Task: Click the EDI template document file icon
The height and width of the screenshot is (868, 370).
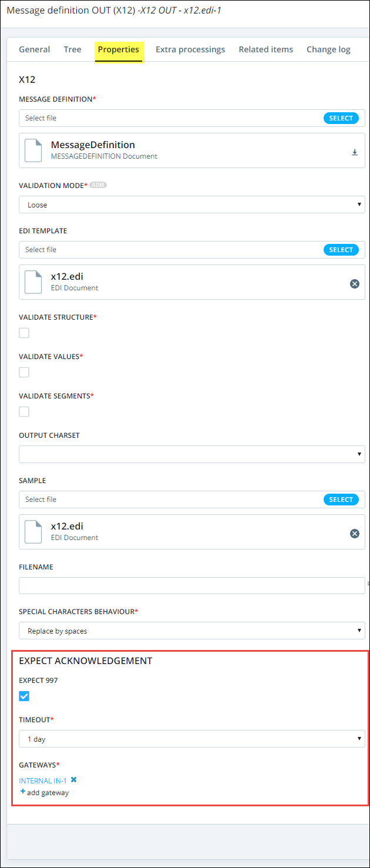Action: [x=33, y=282]
